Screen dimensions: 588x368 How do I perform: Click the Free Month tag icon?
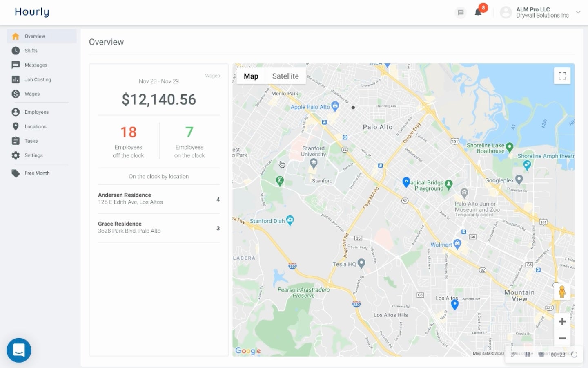[x=16, y=173]
